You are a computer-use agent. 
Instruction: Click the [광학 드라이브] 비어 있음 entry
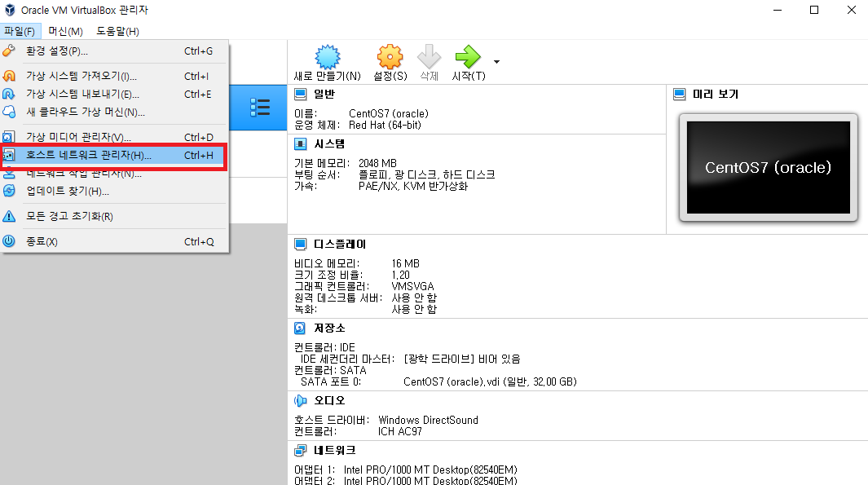(x=462, y=359)
